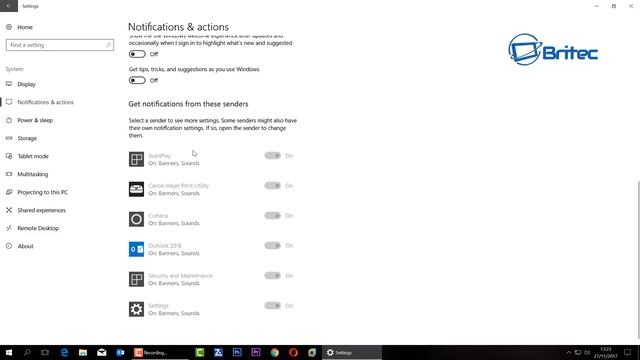The image size is (640, 360).
Task: Open Tablet mode settings
Action: click(33, 156)
